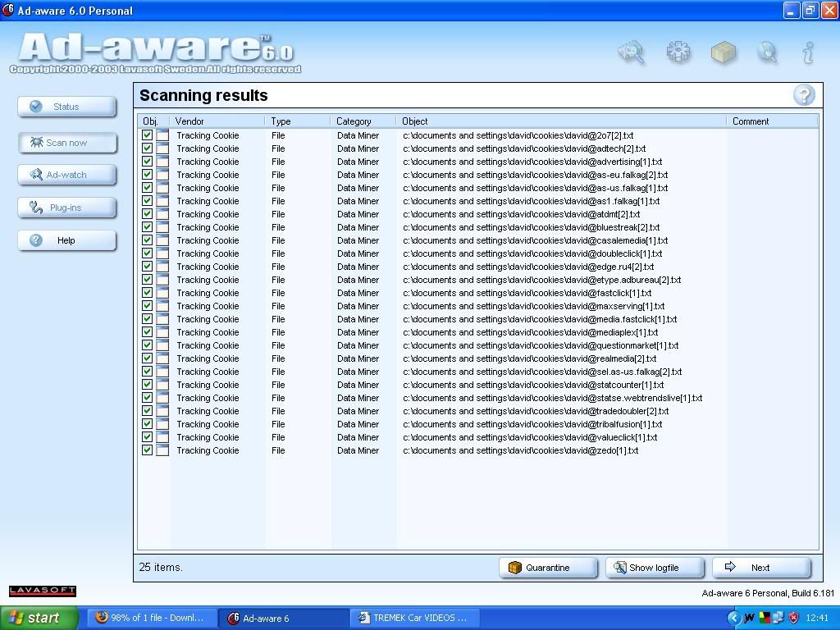Click file icon of david@edge.ru4[2].txt row

tap(162, 267)
